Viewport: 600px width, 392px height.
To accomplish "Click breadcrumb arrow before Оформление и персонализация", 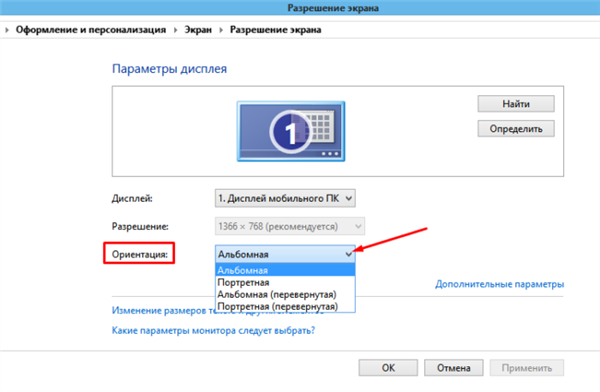I will (7, 30).
